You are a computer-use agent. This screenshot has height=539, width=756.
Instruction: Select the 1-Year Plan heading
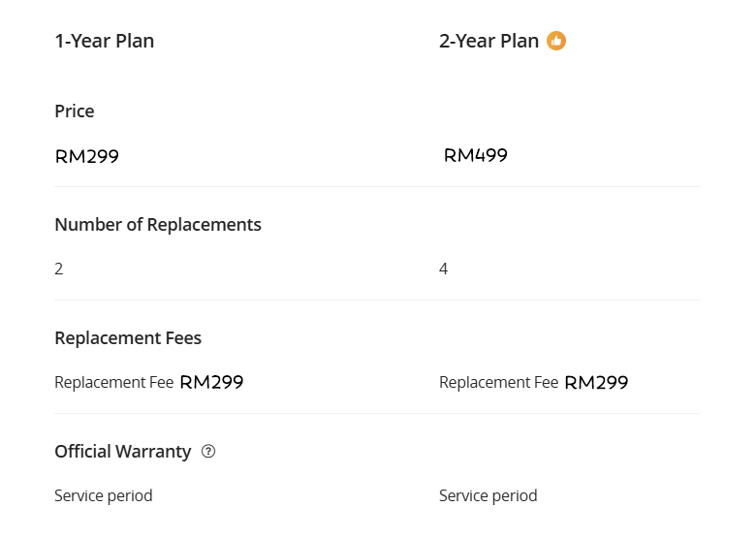pyautogui.click(x=105, y=41)
